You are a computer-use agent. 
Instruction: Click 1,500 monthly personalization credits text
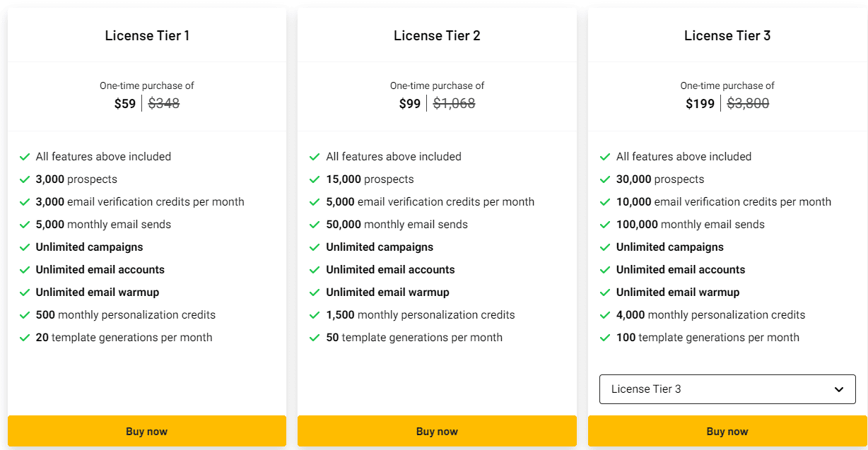(421, 315)
